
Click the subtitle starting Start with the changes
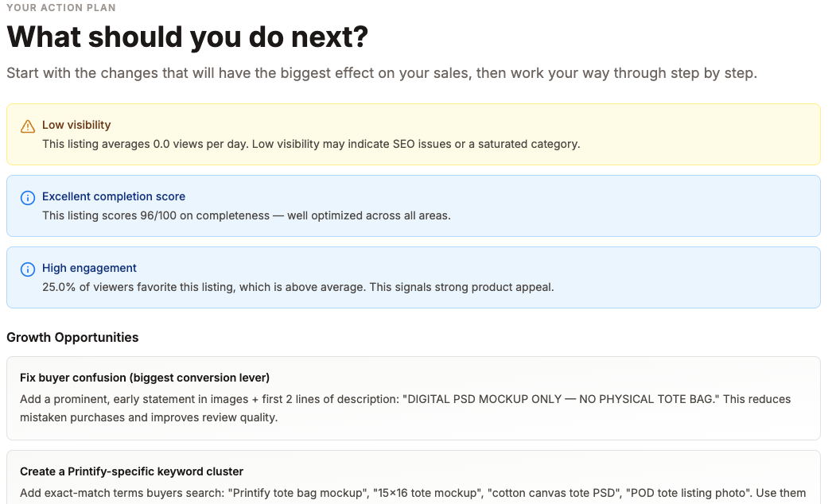click(382, 73)
